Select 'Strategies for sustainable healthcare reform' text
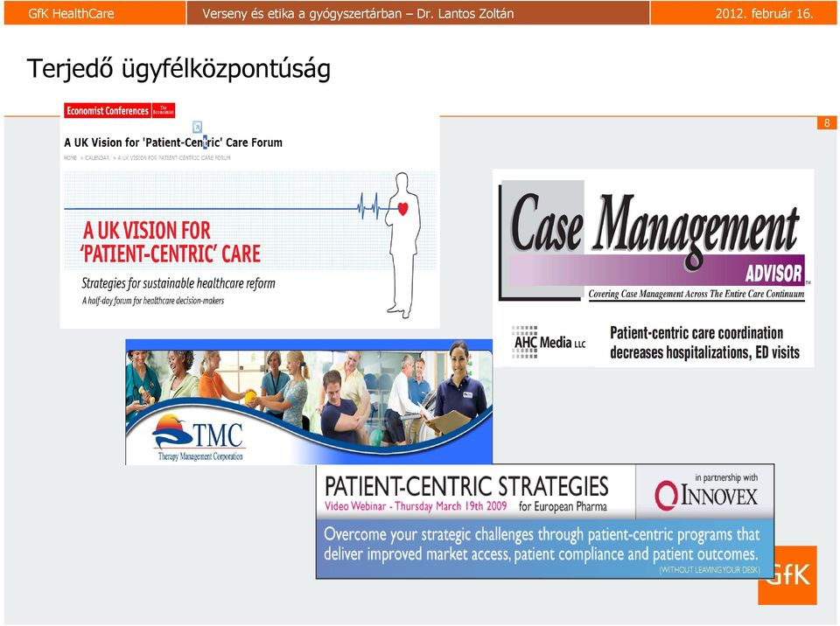The width and height of the screenshot is (840, 626). click(x=178, y=283)
